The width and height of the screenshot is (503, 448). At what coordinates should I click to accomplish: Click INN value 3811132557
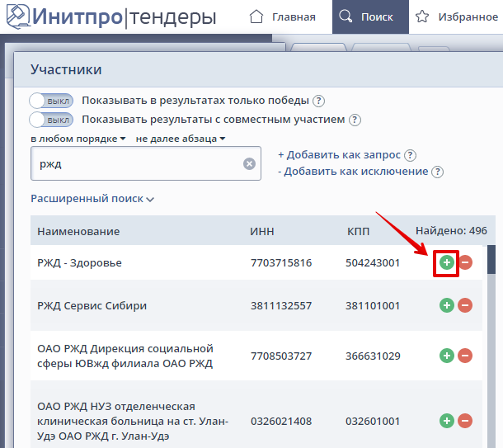coord(281,305)
